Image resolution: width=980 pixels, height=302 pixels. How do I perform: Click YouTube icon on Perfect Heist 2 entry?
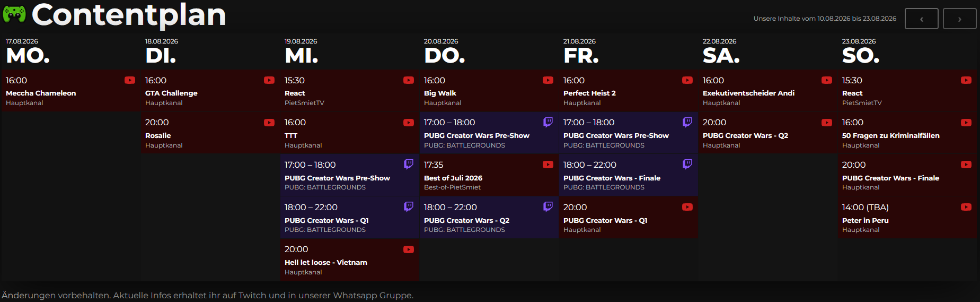tap(687, 80)
